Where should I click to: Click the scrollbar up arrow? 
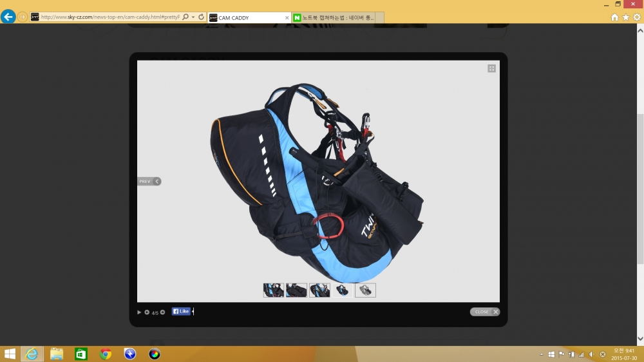(x=640, y=30)
